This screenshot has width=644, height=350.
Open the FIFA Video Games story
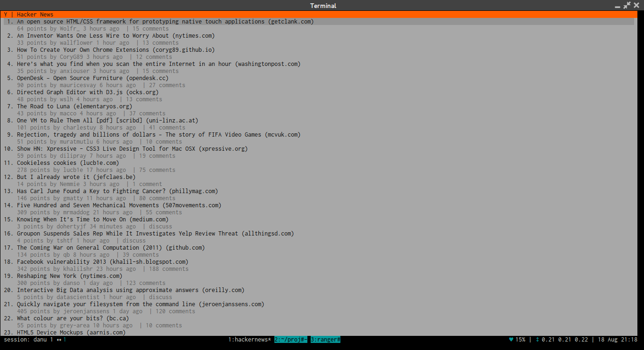158,135
